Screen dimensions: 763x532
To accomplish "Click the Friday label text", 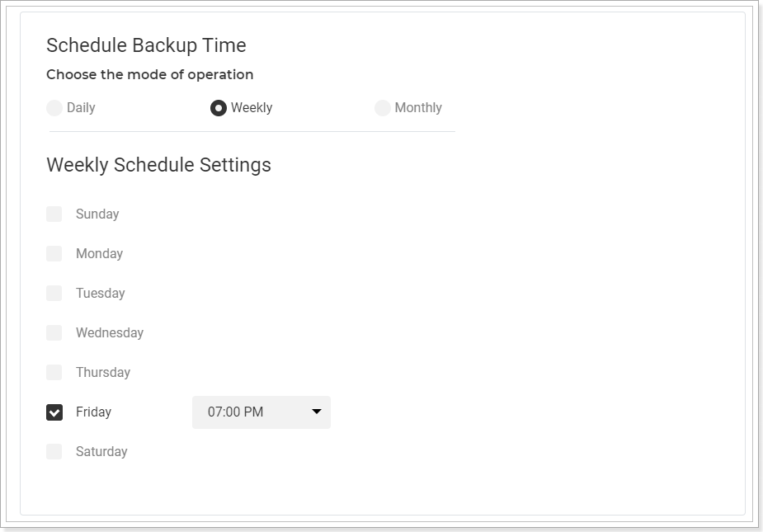I will [x=93, y=412].
